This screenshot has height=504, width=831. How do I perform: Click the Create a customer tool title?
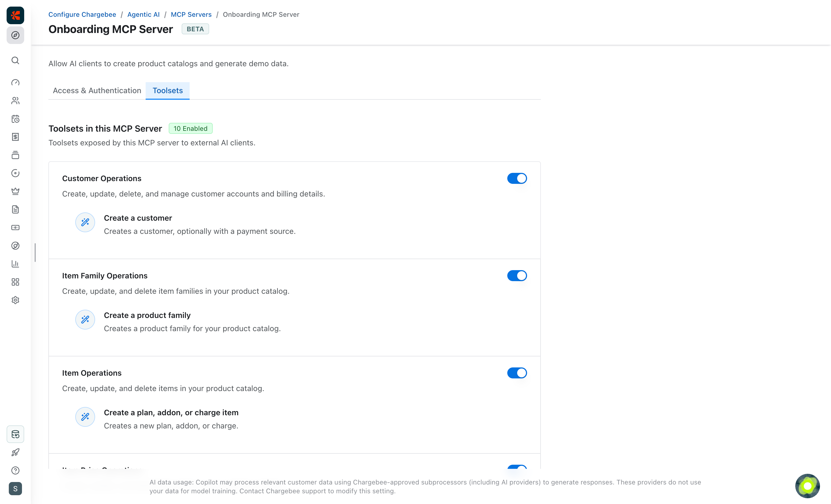pos(138,218)
